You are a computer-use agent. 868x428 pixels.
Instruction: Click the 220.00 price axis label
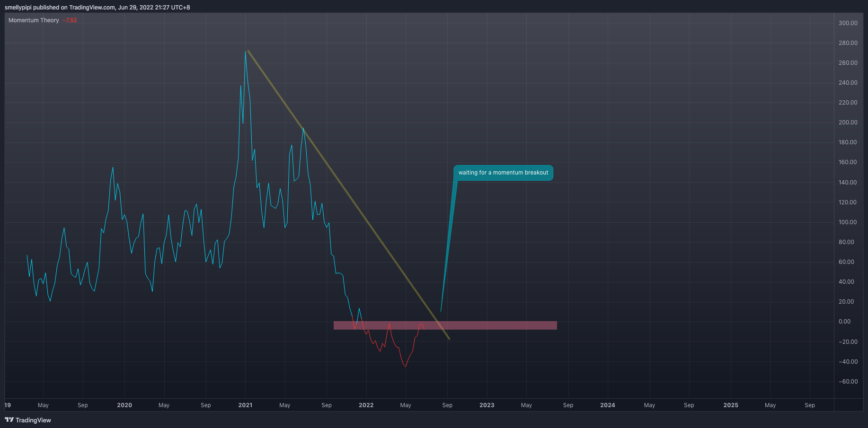point(848,102)
